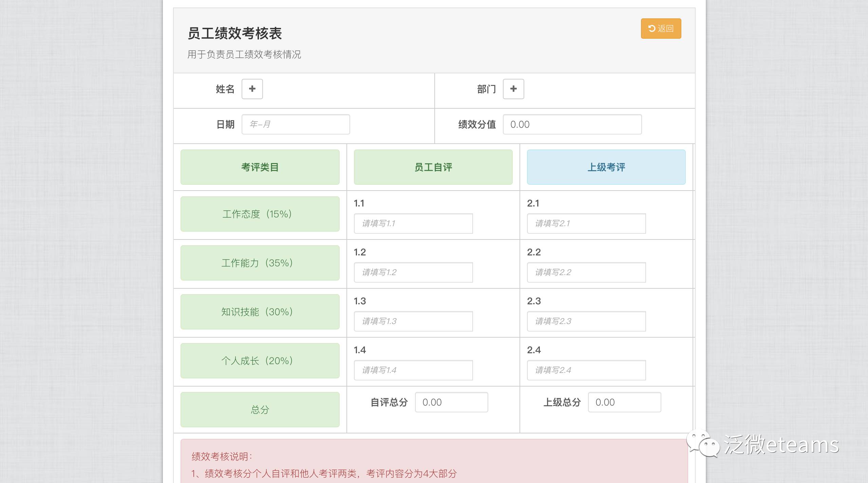Click the 请填写2.4 input field
Image resolution: width=868 pixels, height=483 pixels.
click(x=586, y=370)
